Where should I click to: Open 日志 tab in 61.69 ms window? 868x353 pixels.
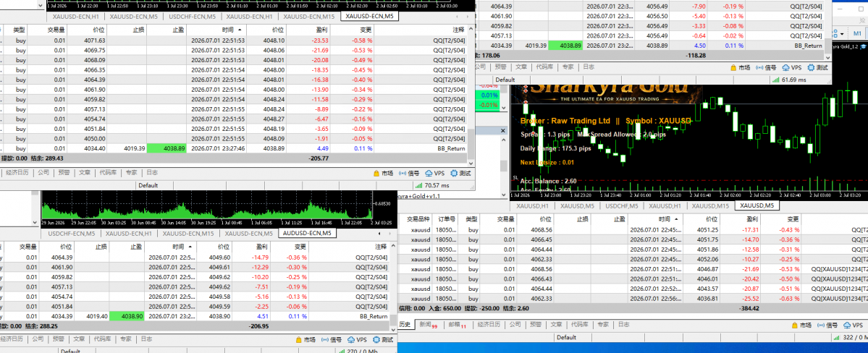[x=589, y=67]
